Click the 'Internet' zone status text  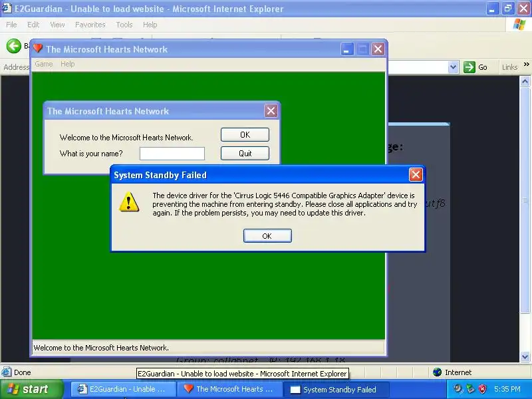(458, 372)
